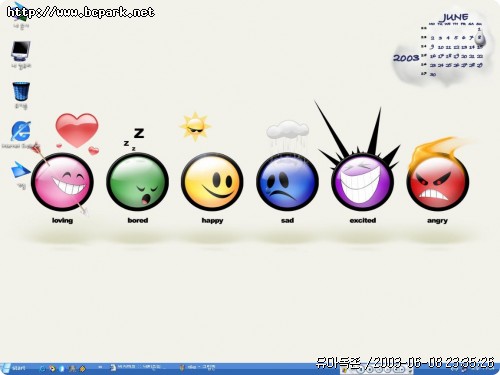This screenshot has width=500, height=375.
Task: Switch to the second taskbar window button
Action: tap(198, 368)
